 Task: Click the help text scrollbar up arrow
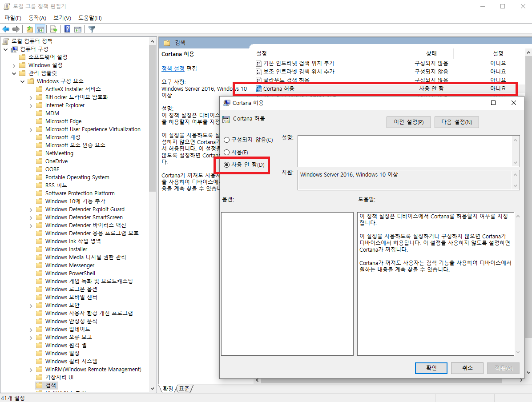pos(518,217)
